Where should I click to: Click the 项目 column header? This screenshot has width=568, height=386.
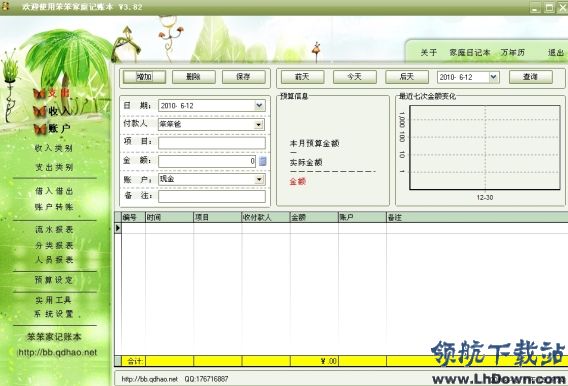pos(218,217)
